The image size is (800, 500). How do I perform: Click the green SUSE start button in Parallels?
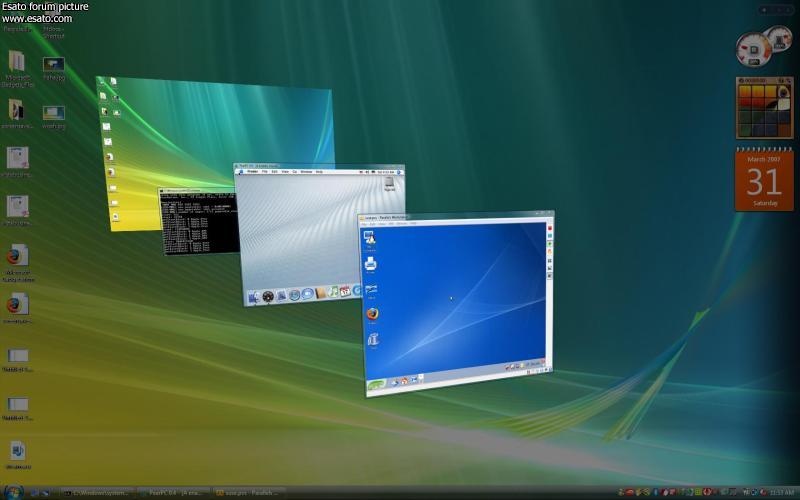coord(377,385)
